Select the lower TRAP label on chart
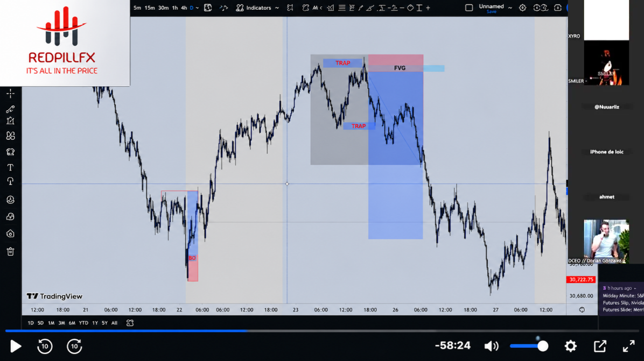 pyautogui.click(x=358, y=126)
